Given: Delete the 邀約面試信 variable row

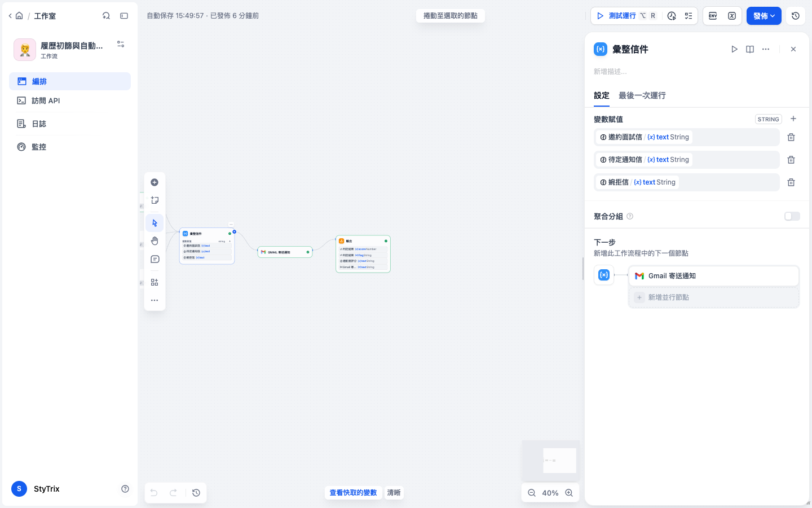Looking at the screenshot, I should tap(791, 137).
